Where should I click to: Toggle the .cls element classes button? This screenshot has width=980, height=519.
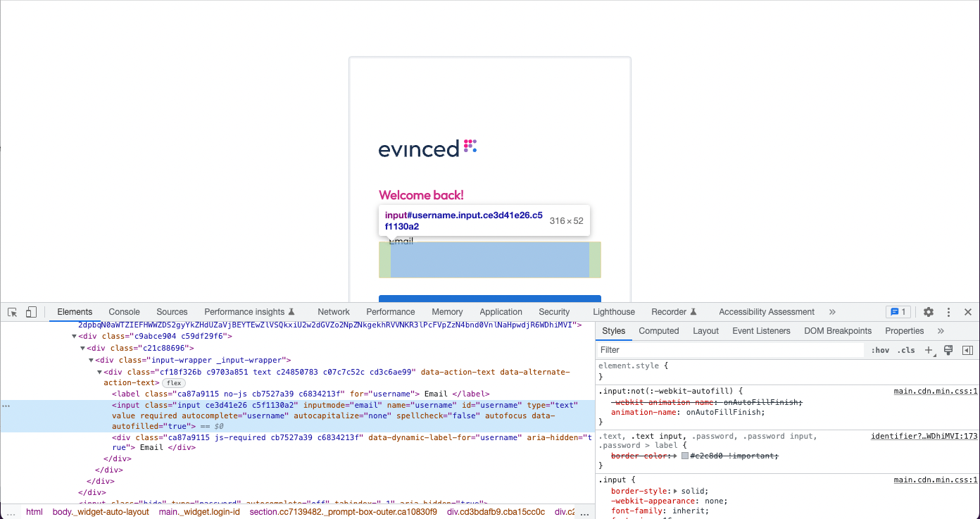[906, 350]
